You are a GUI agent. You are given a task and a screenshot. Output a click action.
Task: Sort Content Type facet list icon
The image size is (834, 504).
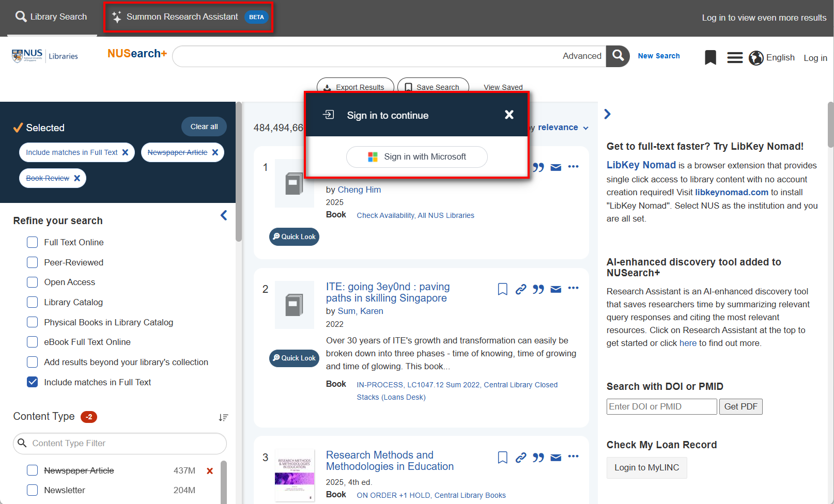tap(223, 417)
